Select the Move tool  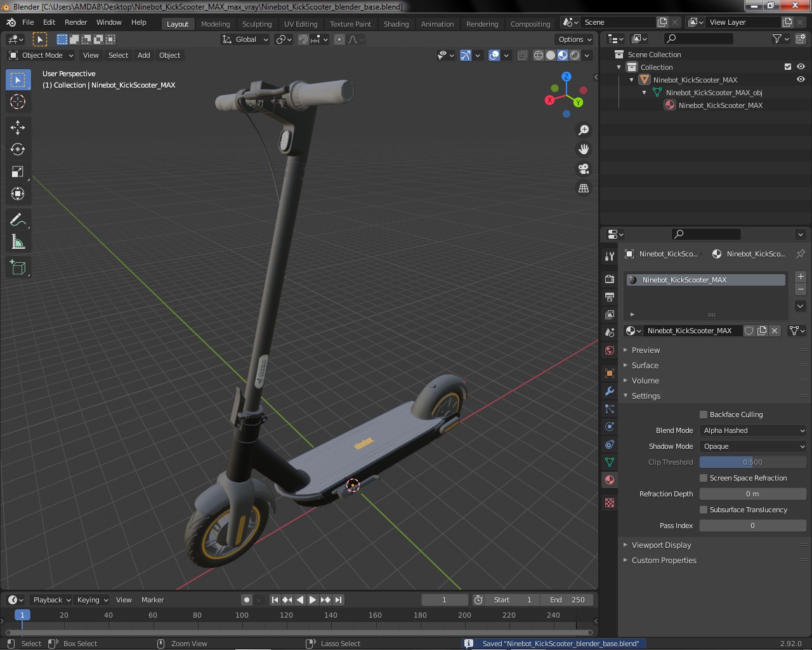[18, 127]
